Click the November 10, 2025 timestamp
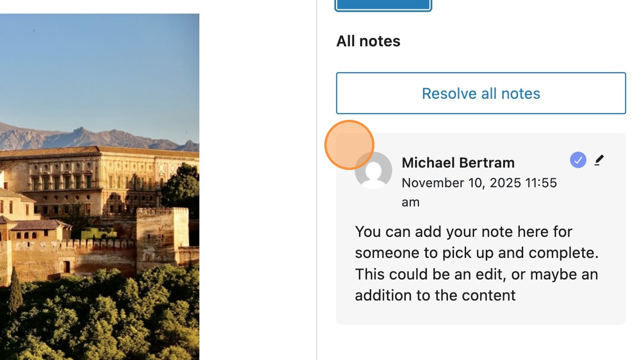The height and width of the screenshot is (360, 644). pos(479,183)
